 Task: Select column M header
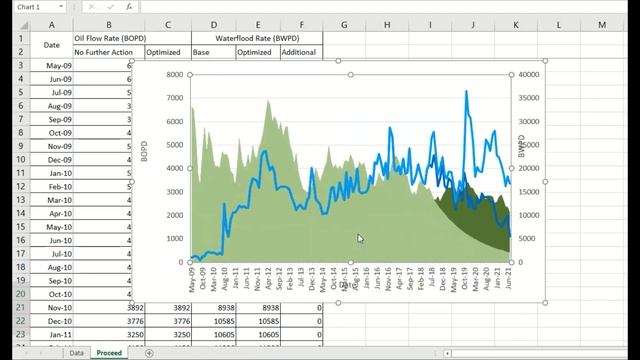click(602, 25)
